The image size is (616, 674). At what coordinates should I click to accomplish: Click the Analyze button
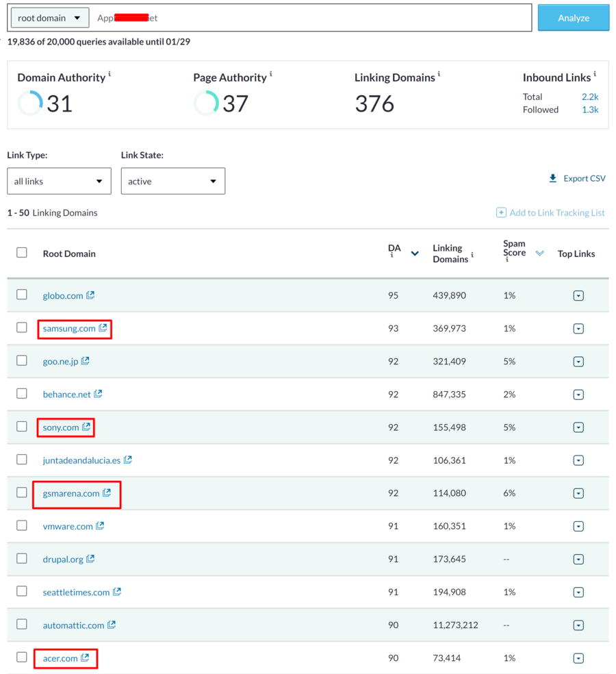574,18
